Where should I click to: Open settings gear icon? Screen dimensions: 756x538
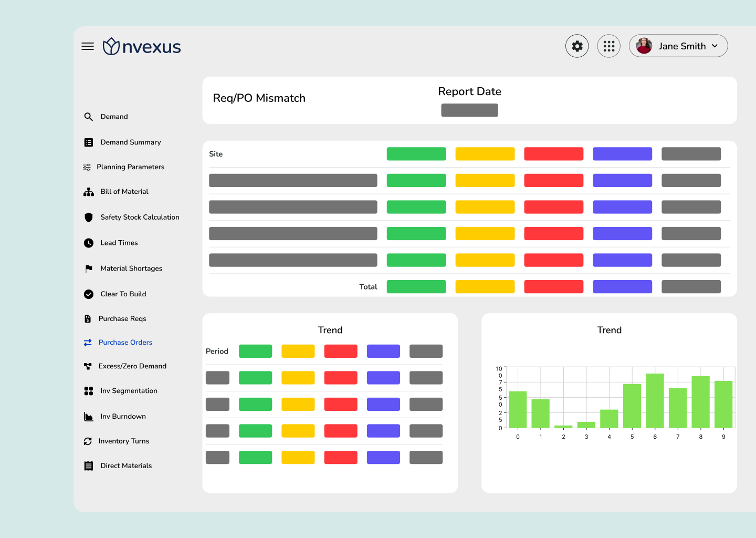point(577,46)
